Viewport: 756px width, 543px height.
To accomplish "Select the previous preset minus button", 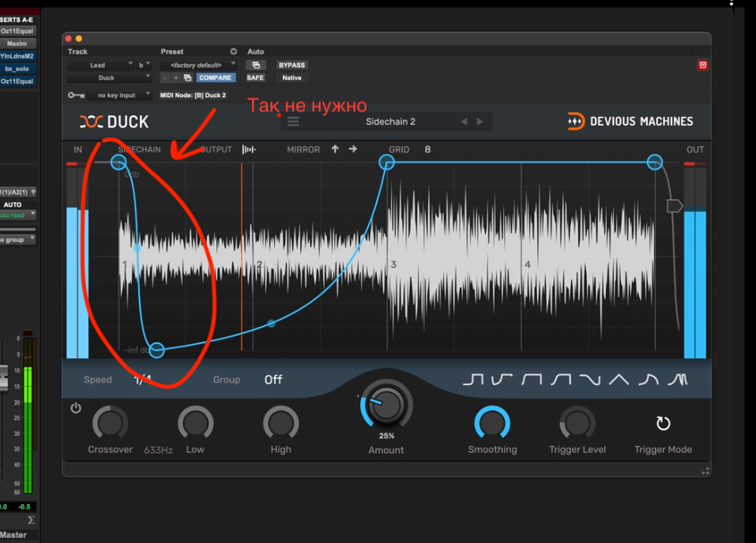I will [165, 77].
